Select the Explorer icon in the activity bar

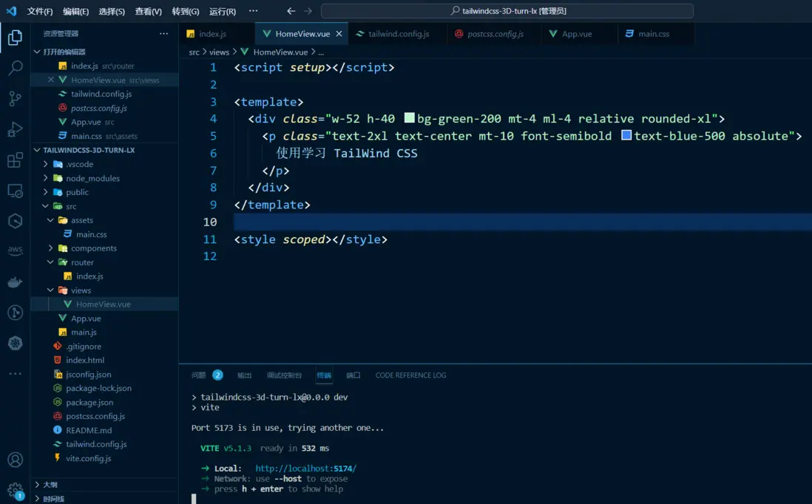(15, 38)
